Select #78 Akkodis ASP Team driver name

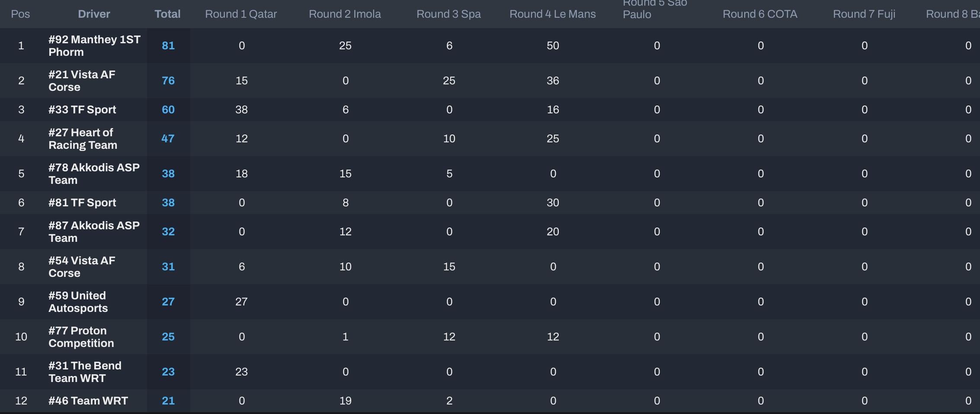point(94,174)
